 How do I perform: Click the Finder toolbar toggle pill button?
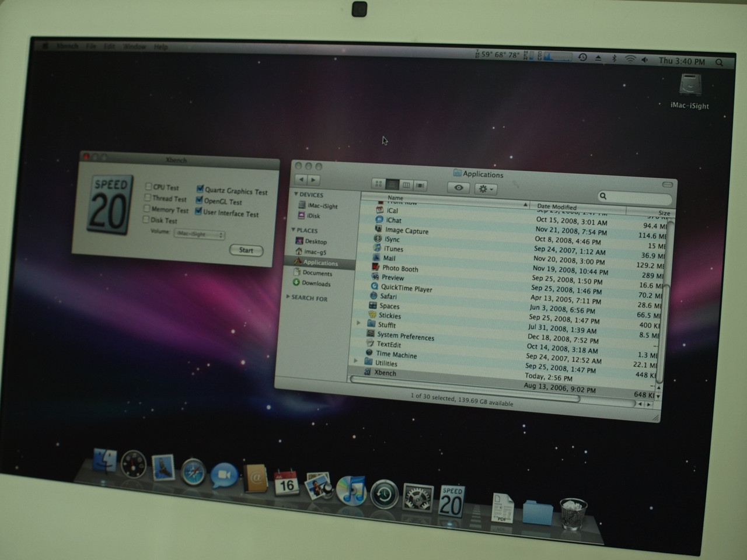668,184
